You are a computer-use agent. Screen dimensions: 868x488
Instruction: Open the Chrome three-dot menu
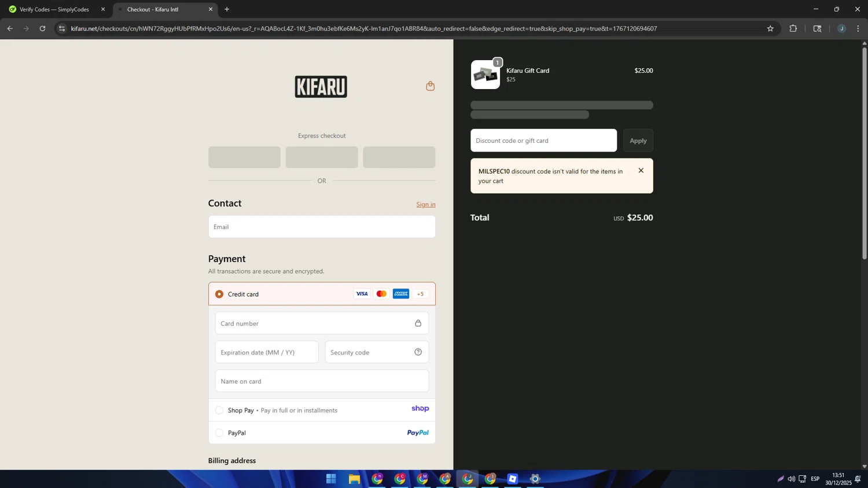point(858,28)
